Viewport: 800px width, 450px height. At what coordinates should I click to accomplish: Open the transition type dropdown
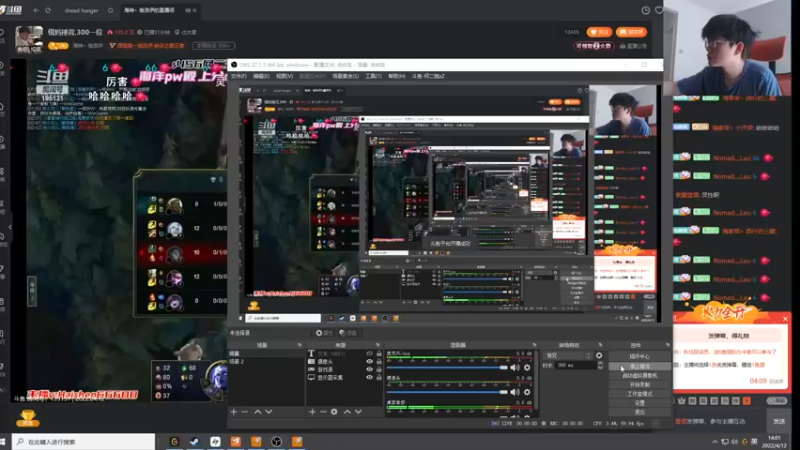(568, 356)
